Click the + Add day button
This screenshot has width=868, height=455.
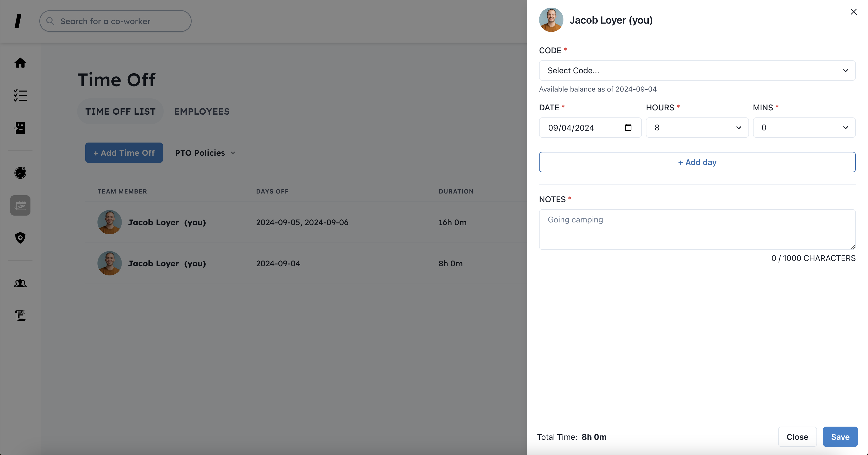tap(697, 162)
